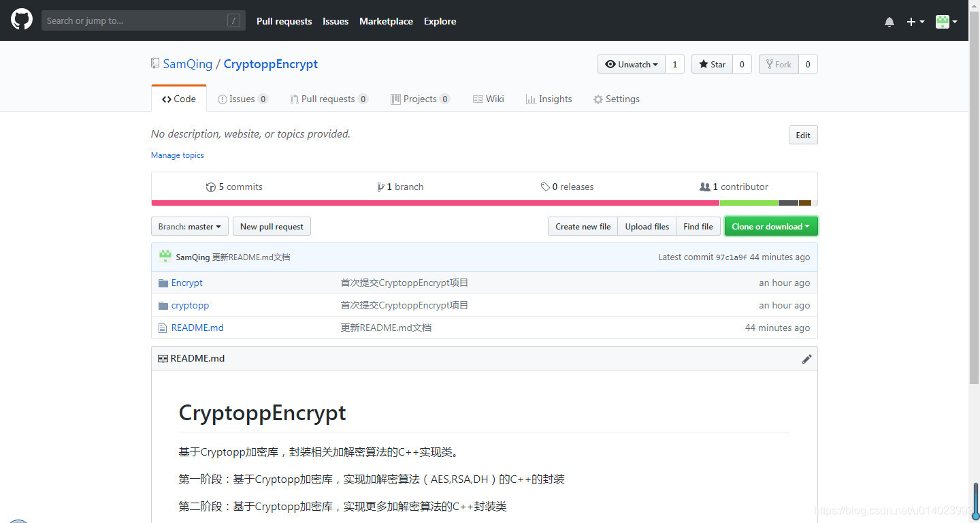Open the README.md row commit message
The height and width of the screenshot is (523, 980).
click(386, 328)
